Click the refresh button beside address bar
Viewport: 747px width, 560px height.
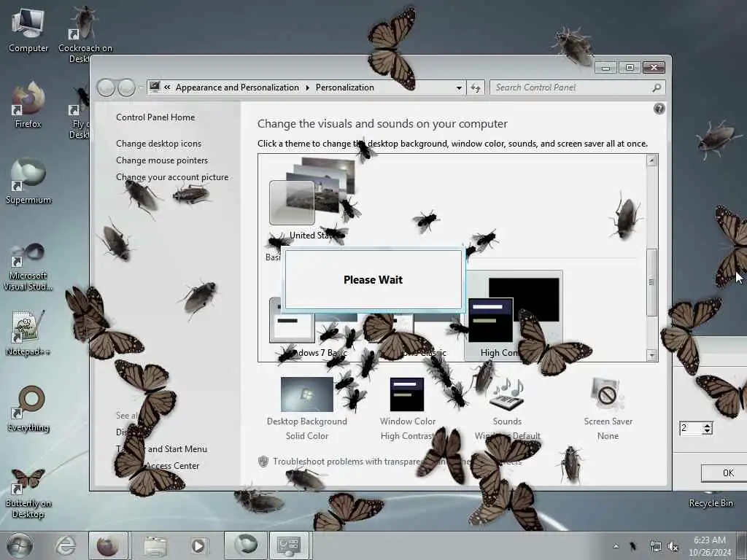(476, 87)
